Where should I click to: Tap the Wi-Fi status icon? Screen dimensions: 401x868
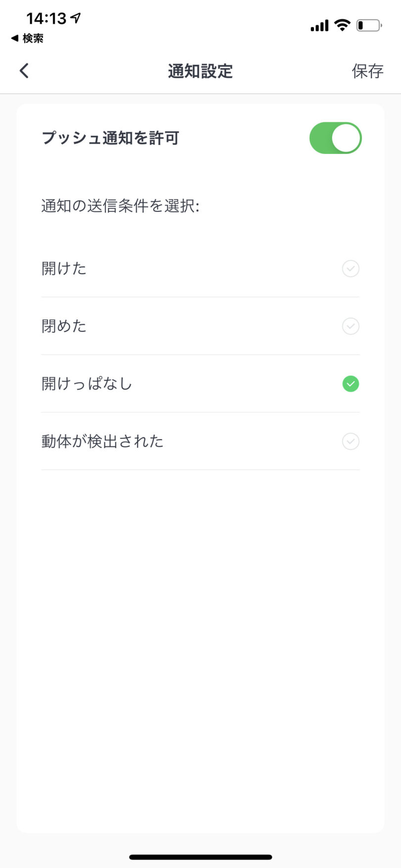point(342,25)
